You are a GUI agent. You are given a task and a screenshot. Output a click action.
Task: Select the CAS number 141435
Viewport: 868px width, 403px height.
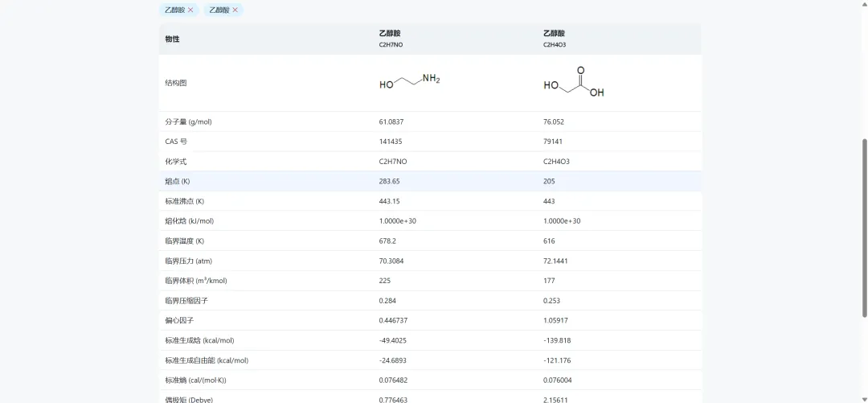(391, 142)
